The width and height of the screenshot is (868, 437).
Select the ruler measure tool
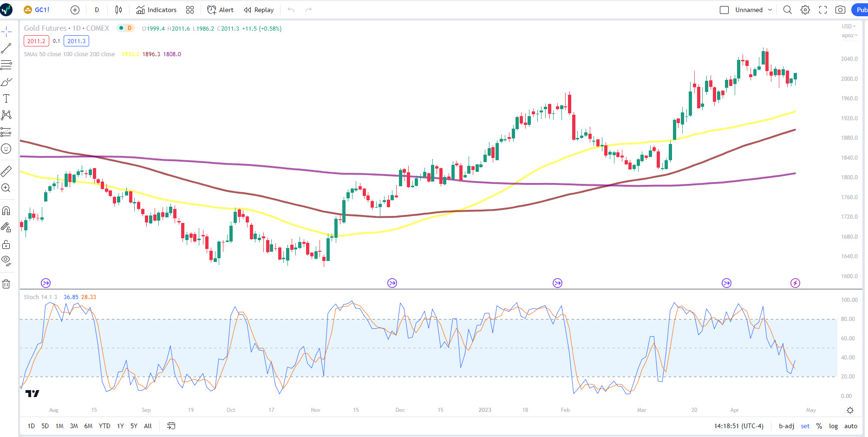(6, 171)
